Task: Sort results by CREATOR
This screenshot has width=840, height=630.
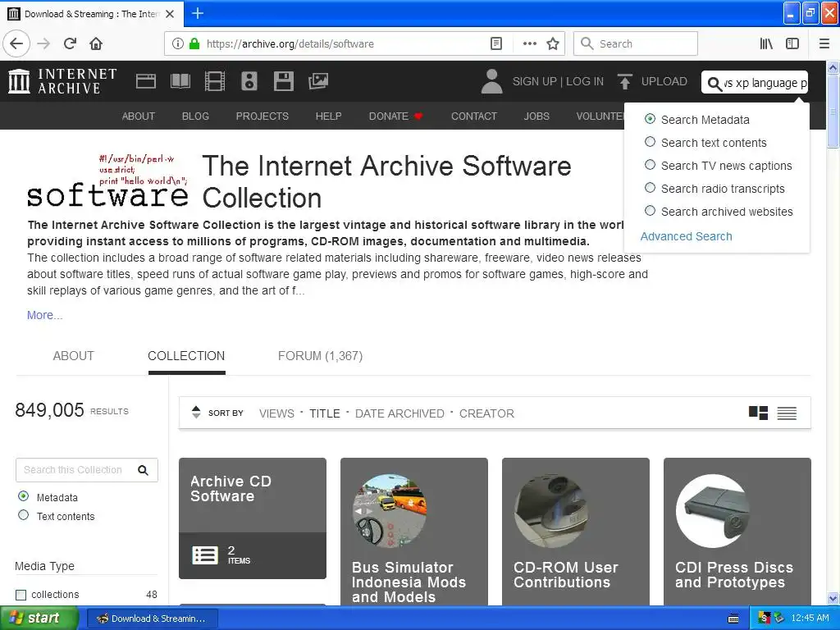Action: click(487, 413)
